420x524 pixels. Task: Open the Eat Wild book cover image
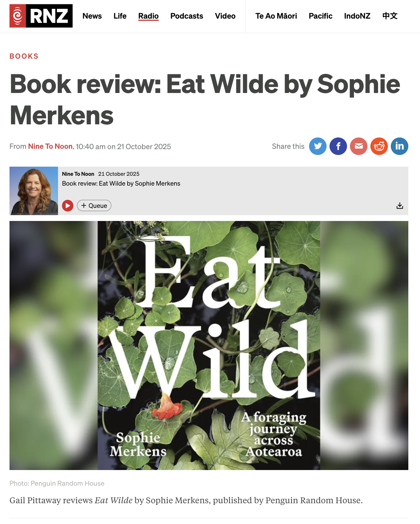click(x=209, y=345)
